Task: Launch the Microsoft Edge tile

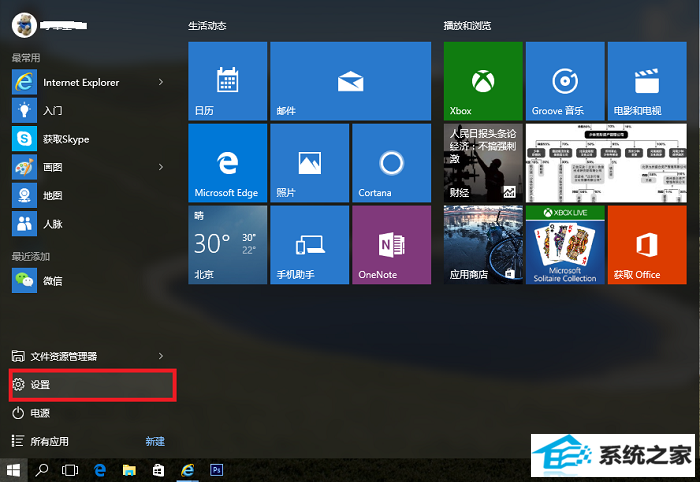Action: click(228, 163)
